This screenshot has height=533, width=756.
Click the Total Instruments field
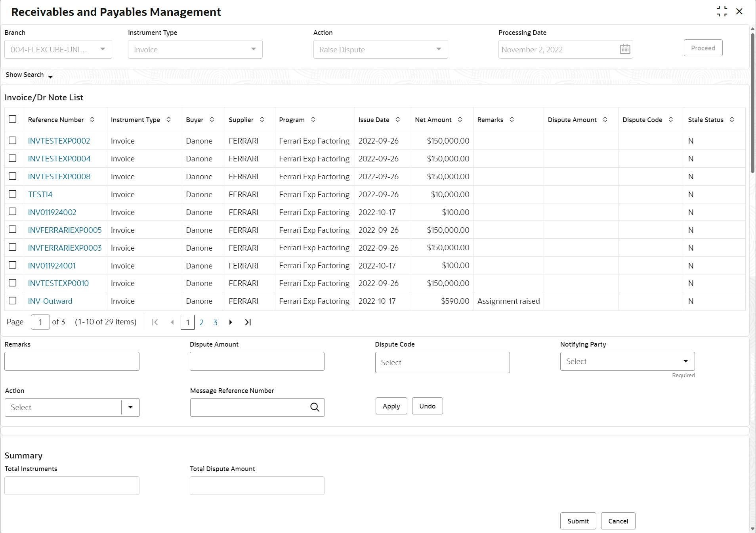pyautogui.click(x=72, y=485)
